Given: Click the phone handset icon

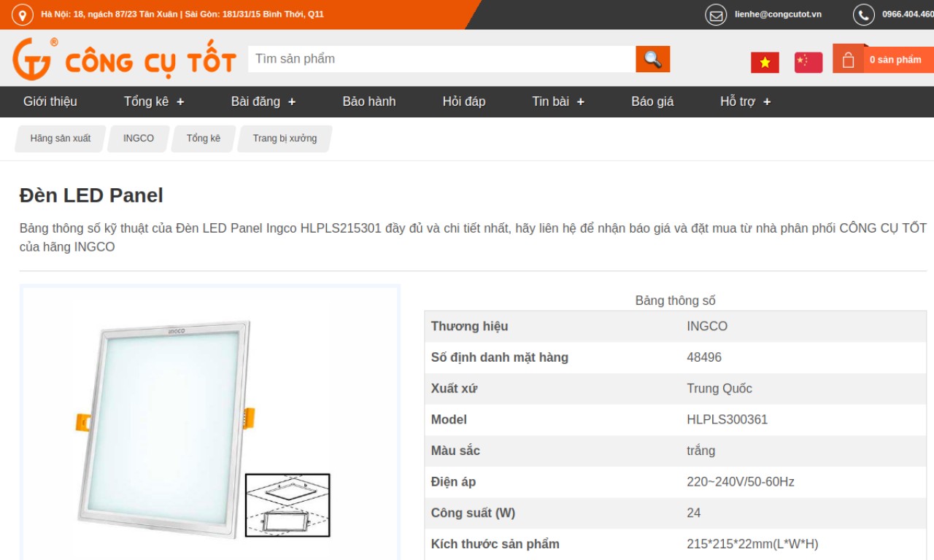Looking at the screenshot, I should (864, 15).
